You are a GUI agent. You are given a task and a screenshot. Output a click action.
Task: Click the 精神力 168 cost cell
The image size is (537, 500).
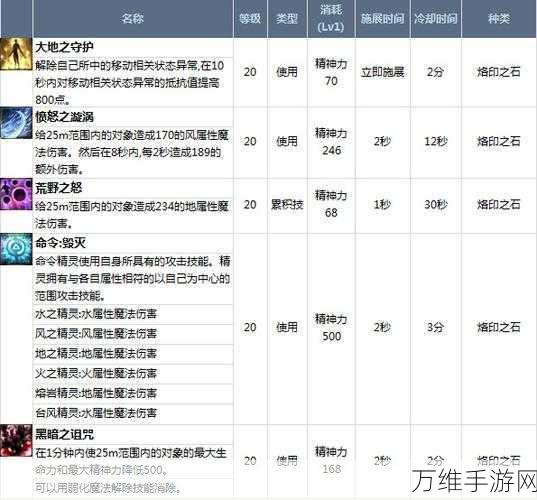pos(331,461)
